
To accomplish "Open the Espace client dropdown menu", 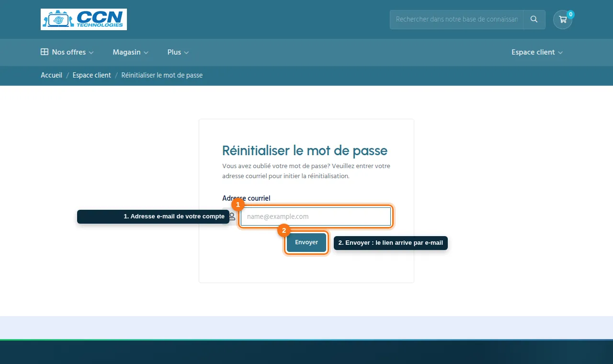I will click(x=537, y=52).
